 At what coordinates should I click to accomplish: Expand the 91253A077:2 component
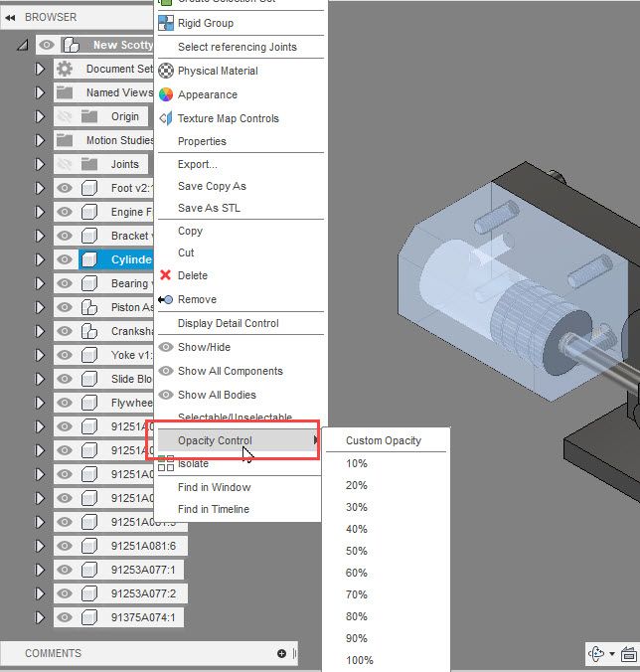[x=40, y=593]
